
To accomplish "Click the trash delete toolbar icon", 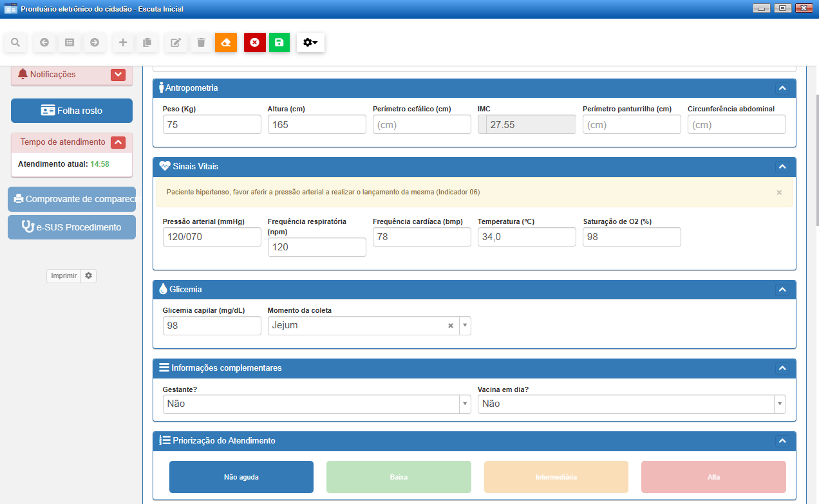I will point(201,42).
